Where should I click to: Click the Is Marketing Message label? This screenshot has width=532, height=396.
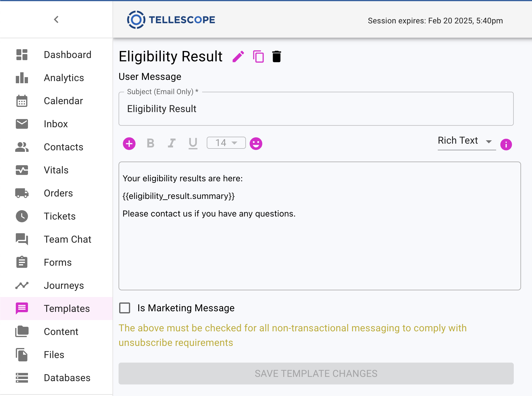pos(186,308)
